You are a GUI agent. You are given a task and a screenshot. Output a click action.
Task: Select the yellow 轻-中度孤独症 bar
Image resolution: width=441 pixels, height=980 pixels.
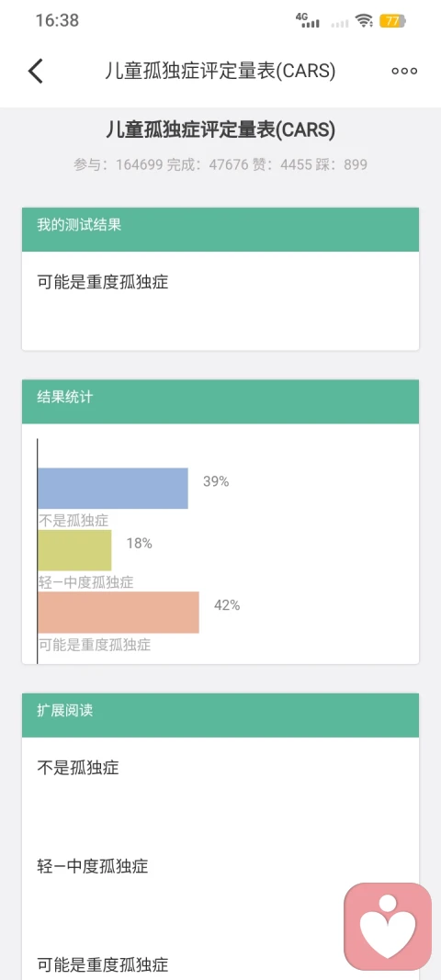[x=74, y=550]
